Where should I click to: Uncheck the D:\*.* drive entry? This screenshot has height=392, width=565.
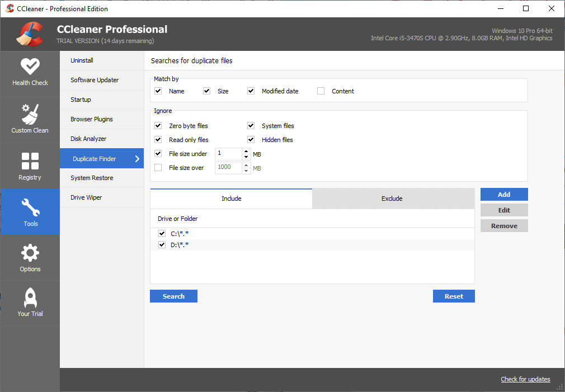coord(162,244)
